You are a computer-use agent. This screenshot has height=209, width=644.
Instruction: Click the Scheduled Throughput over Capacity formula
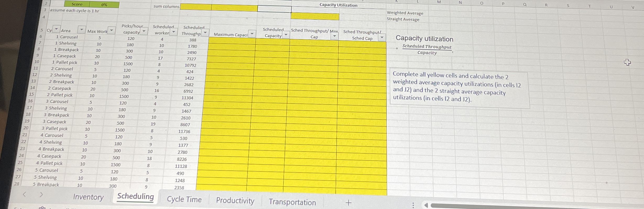pyautogui.click(x=427, y=50)
